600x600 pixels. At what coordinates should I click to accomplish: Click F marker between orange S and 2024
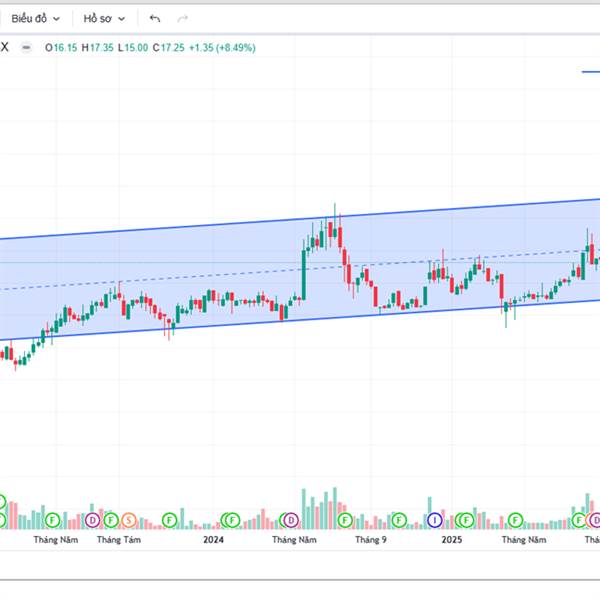[x=169, y=520]
